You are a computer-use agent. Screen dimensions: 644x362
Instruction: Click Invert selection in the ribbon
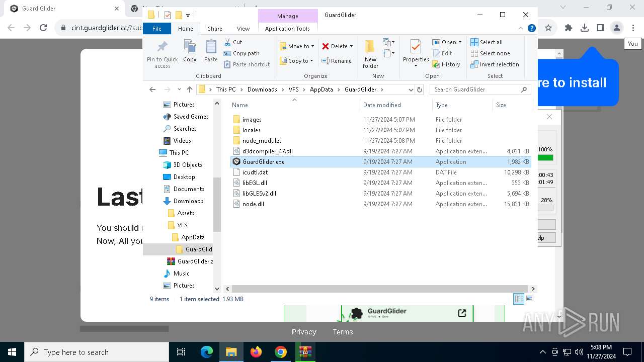click(x=495, y=64)
